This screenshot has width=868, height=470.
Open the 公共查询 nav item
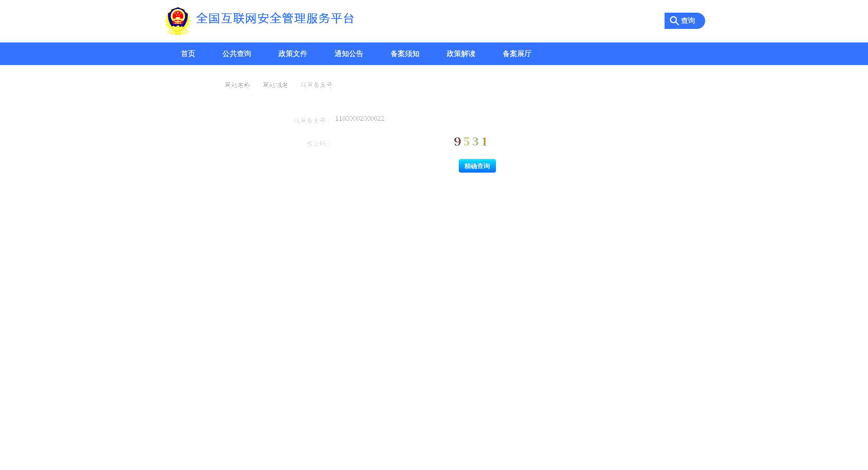[236, 54]
